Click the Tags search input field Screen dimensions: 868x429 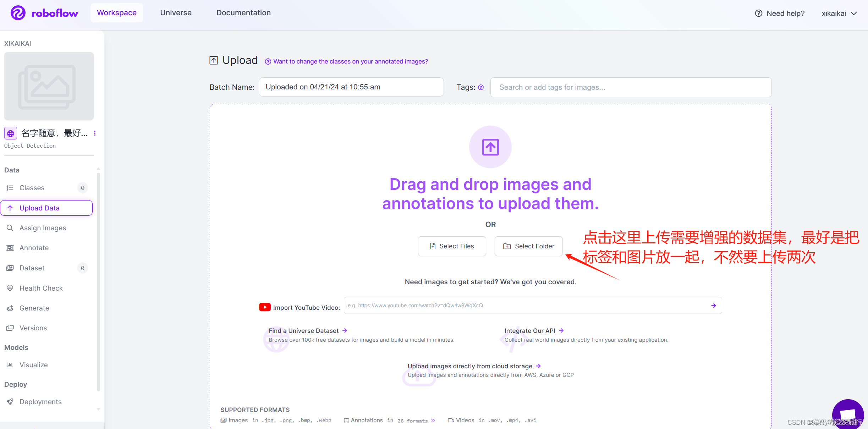(x=630, y=87)
